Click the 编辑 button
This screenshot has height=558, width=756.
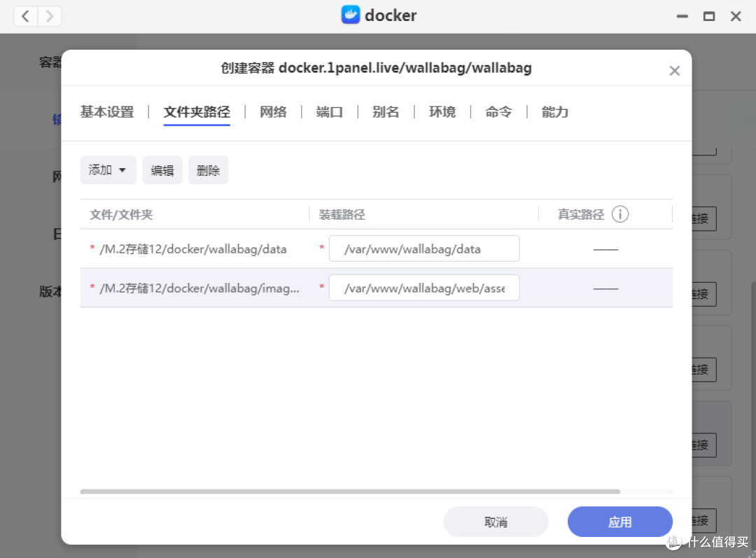pyautogui.click(x=162, y=169)
